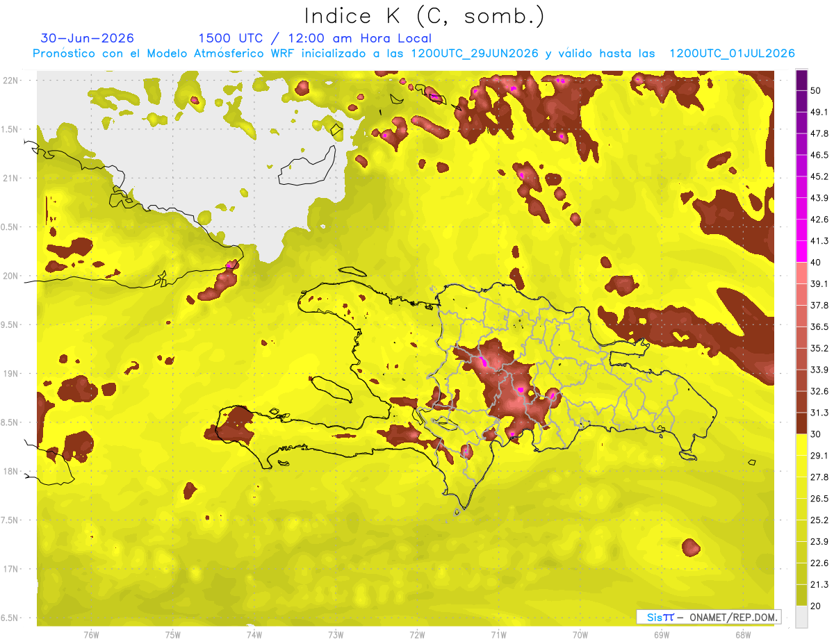Click the colorbar value '50'
Image resolution: width=834 pixels, height=644 pixels.
point(817,90)
